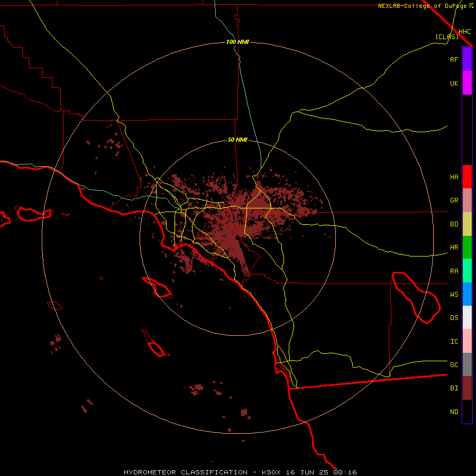Click the BD legend label

point(454,224)
